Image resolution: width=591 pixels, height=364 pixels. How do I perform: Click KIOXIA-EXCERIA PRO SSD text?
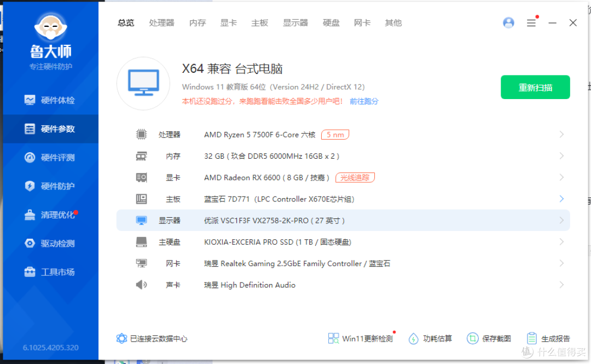(278, 242)
